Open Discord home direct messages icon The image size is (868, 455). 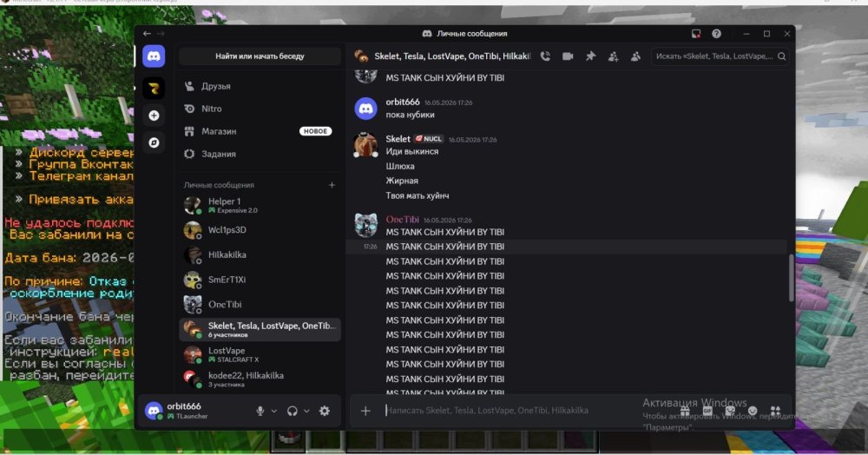pyautogui.click(x=154, y=56)
